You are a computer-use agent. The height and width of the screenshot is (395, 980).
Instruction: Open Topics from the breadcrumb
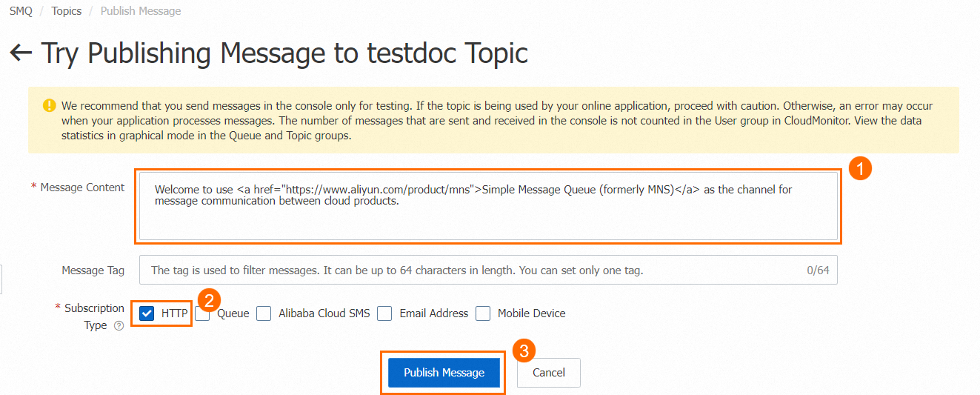(x=67, y=11)
